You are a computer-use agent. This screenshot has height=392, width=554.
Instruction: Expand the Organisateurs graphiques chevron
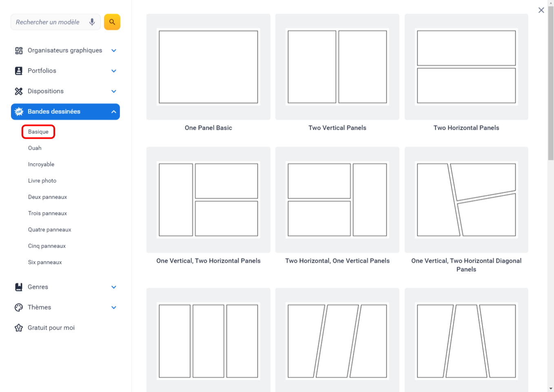click(114, 51)
